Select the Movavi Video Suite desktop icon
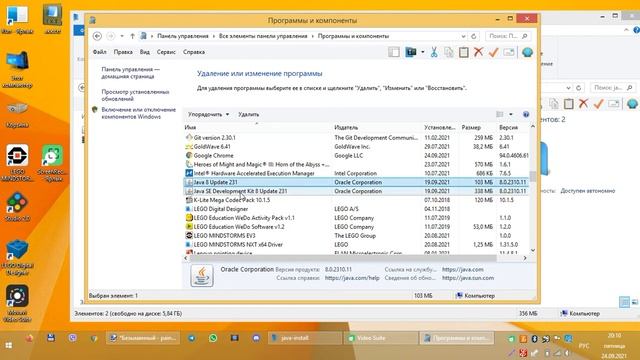 17,303
